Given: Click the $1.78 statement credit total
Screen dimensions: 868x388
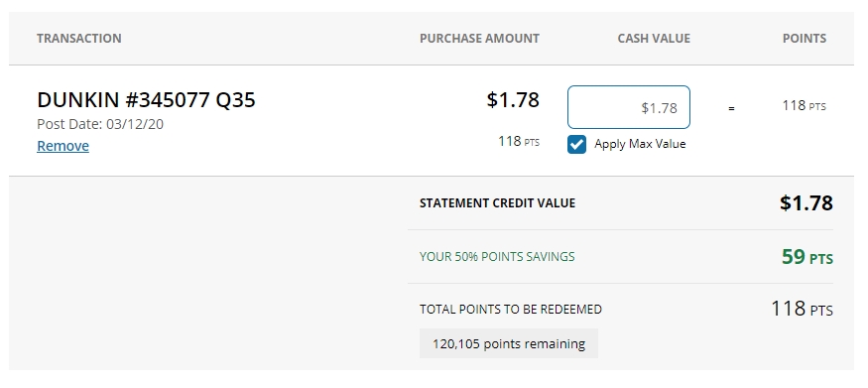Looking at the screenshot, I should pos(806,203).
